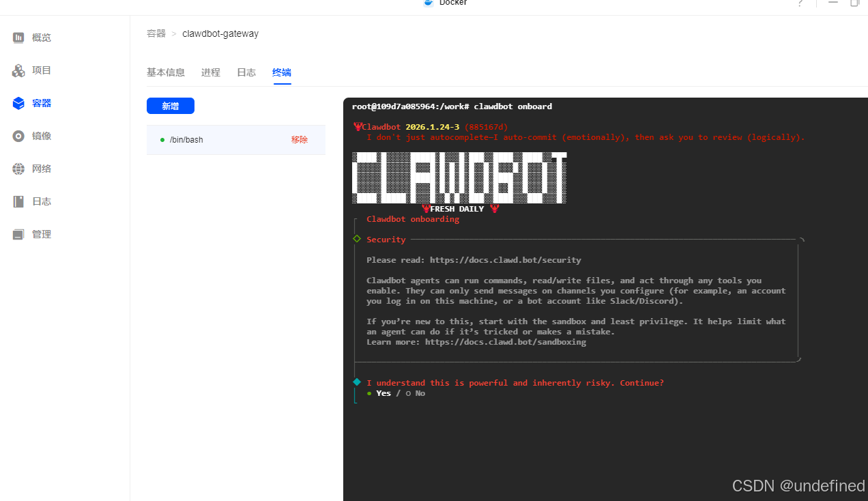Screen dimensions: 868x501
Task: Open the 日志 log book icon
Action: tap(18, 201)
